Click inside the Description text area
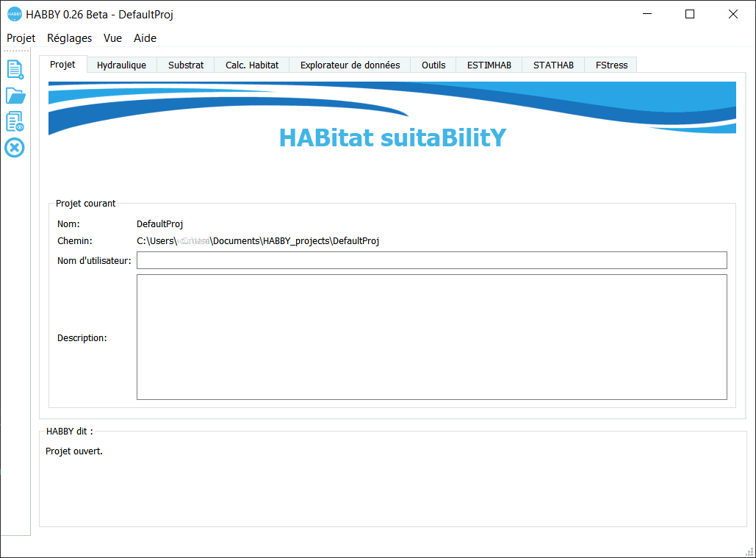 (431, 337)
